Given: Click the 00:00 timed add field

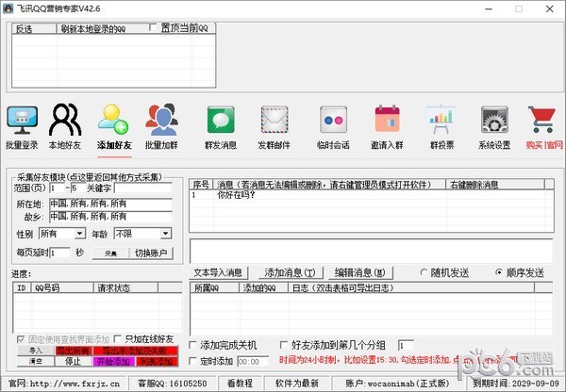Looking at the screenshot, I should [253, 361].
